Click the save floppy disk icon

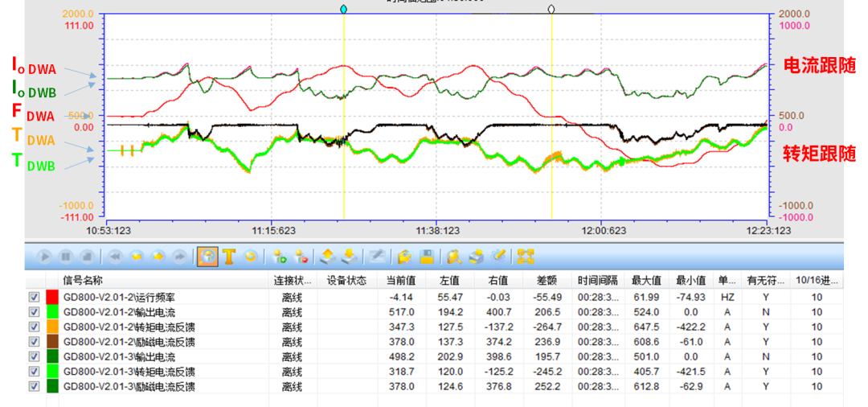(x=427, y=257)
